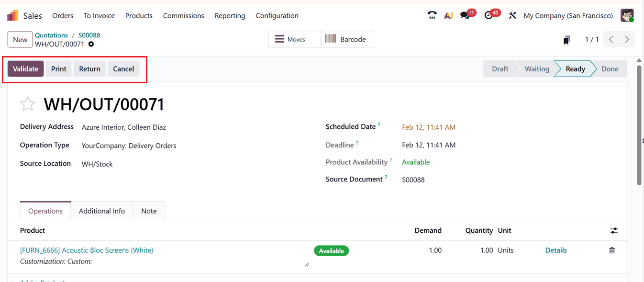Viewport: 644px width, 282px height.
Task: Open the Sales apps menu icon
Action: pyautogui.click(x=12, y=15)
